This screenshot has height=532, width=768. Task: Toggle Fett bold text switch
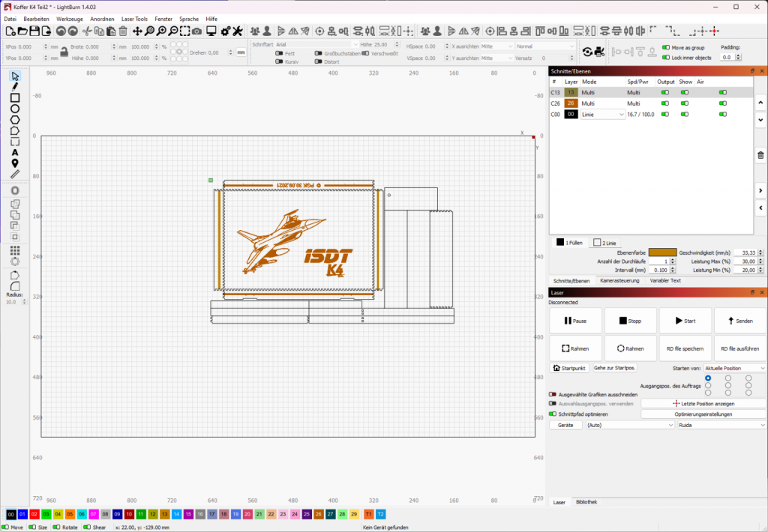click(x=279, y=53)
